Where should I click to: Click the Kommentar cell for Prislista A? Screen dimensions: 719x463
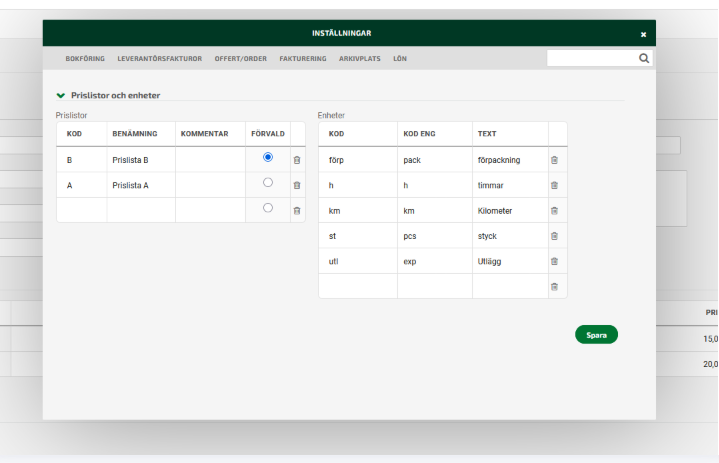pyautogui.click(x=210, y=185)
